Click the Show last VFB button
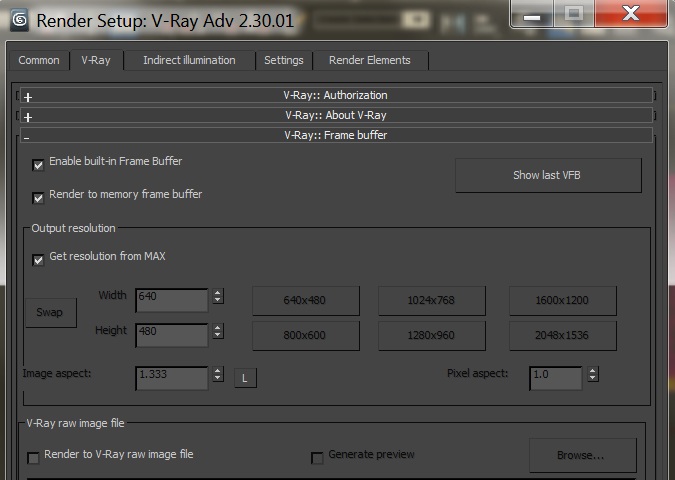The height and width of the screenshot is (480, 675). (x=548, y=175)
